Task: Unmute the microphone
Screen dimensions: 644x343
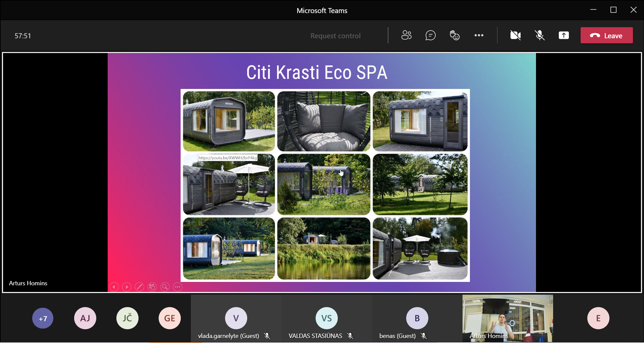Action: (x=540, y=35)
